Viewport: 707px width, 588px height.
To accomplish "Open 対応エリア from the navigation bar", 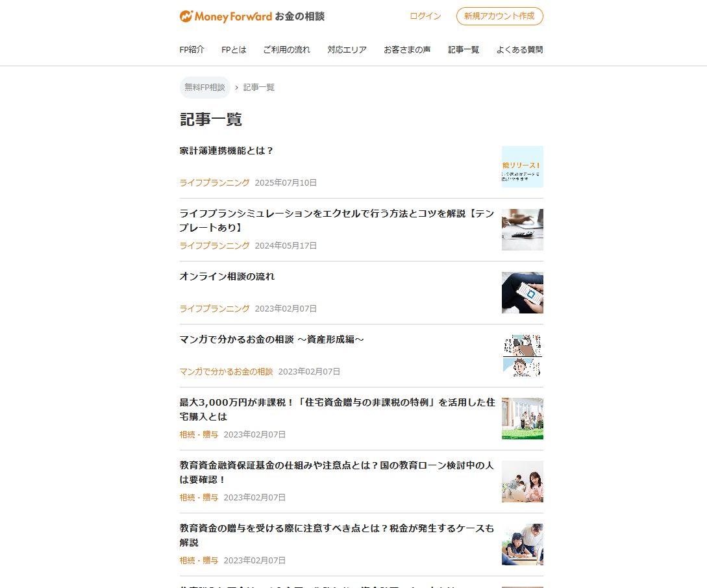I will click(347, 50).
